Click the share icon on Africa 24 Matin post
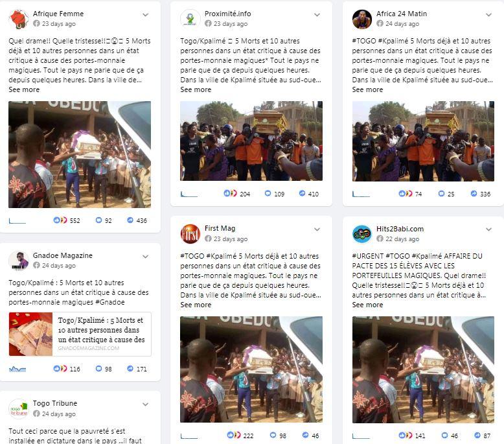Screen dimensions: 504x444 (x=474, y=194)
